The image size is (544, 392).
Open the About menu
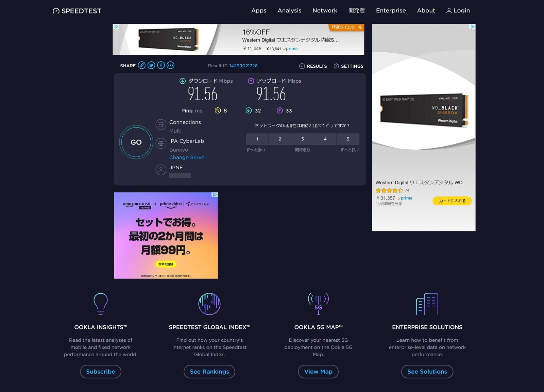[426, 11]
